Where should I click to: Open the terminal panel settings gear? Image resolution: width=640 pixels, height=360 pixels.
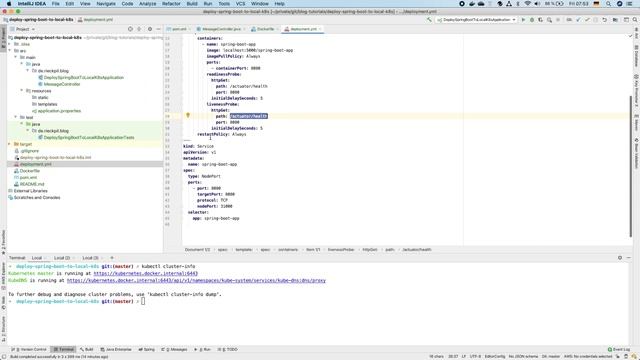[620, 258]
